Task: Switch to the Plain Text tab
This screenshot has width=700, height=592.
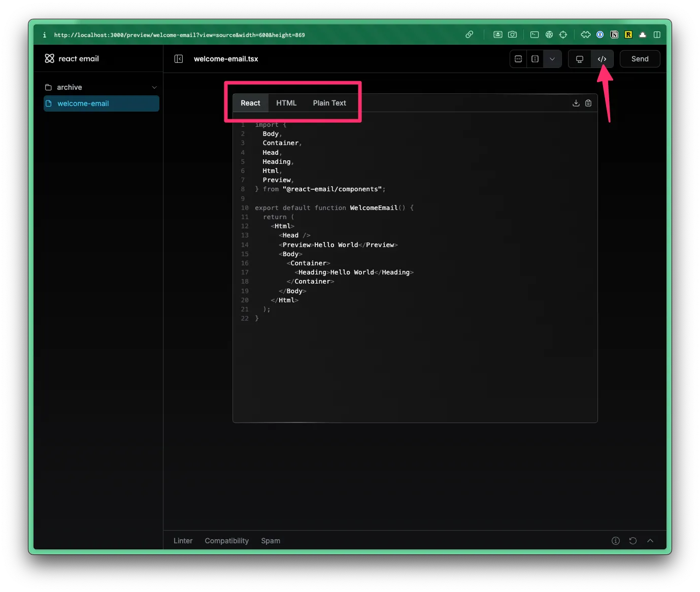Action: [x=329, y=103]
